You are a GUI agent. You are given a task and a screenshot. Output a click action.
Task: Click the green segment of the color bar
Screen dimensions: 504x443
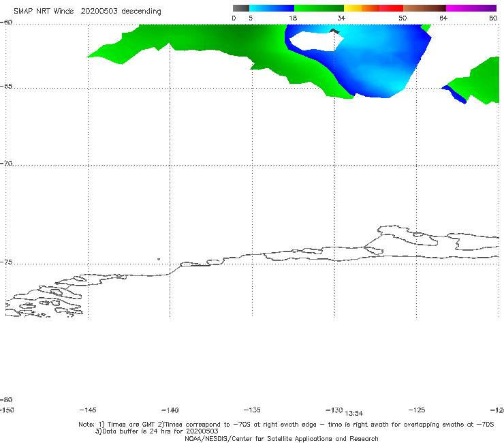tap(319, 8)
